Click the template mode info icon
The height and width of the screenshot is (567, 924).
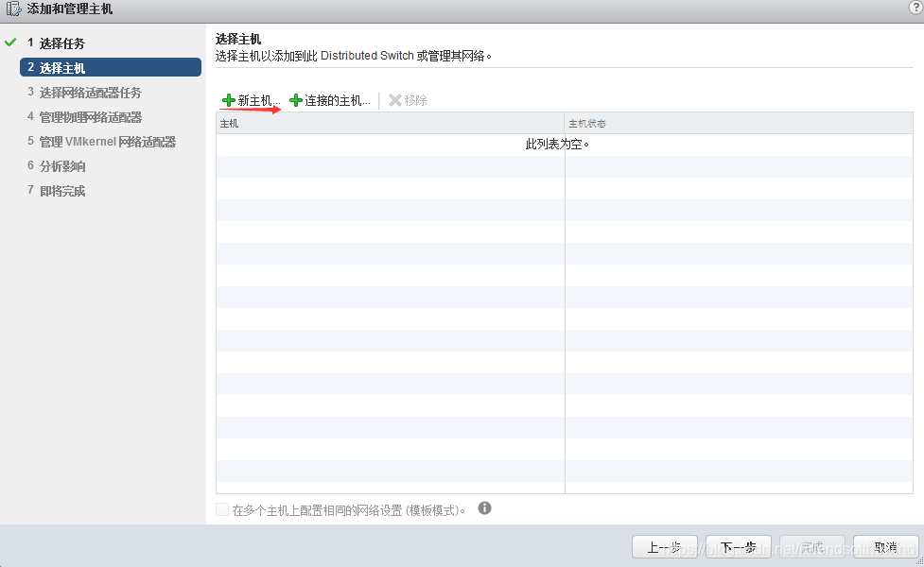click(x=484, y=508)
